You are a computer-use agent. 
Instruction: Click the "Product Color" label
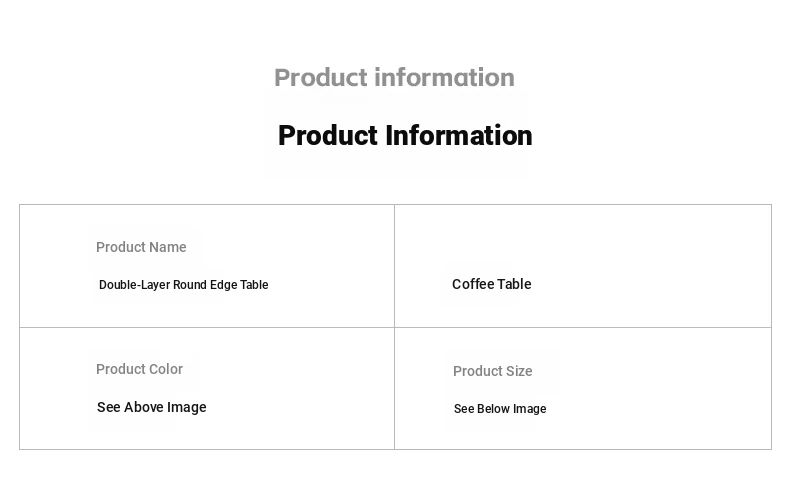139,369
